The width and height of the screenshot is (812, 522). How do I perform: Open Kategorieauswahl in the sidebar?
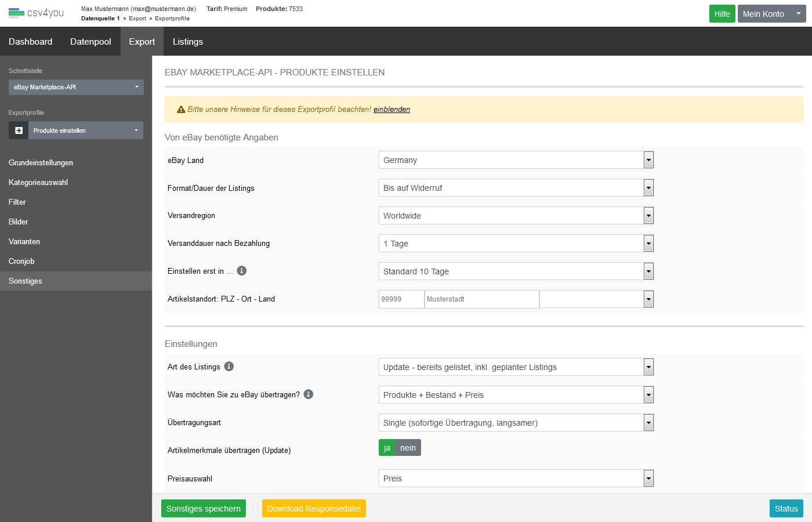(x=38, y=182)
